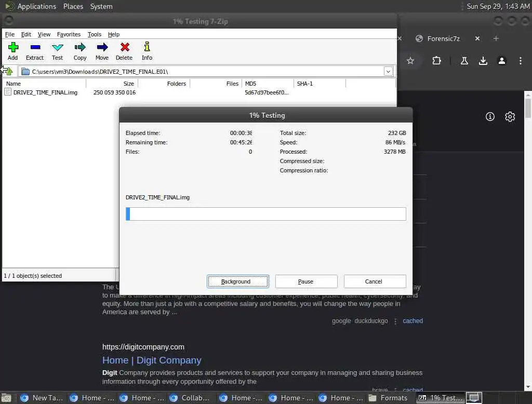Click the Copy toolbar icon
Viewport: 532px width, 404px height.
click(x=80, y=51)
